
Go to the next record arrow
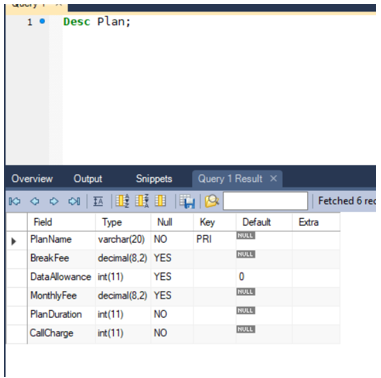click(54, 201)
